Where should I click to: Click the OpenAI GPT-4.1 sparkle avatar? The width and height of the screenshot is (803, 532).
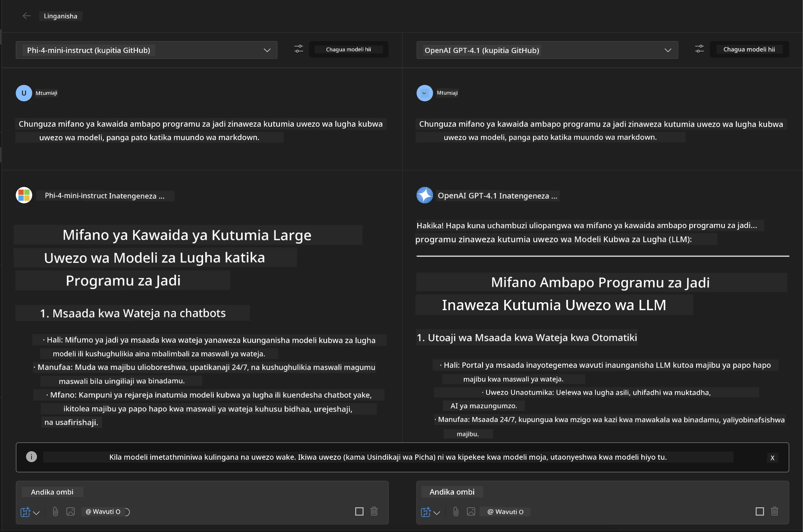click(x=425, y=195)
